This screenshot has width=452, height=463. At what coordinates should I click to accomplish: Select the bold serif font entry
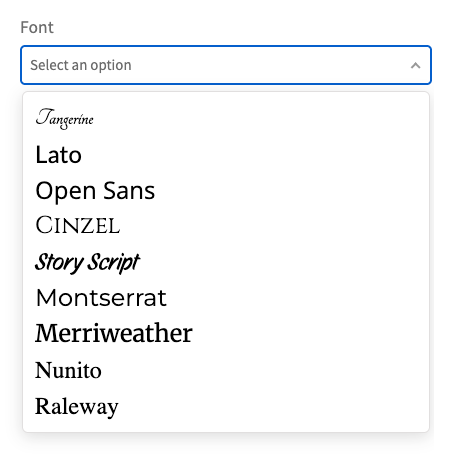(x=226, y=333)
